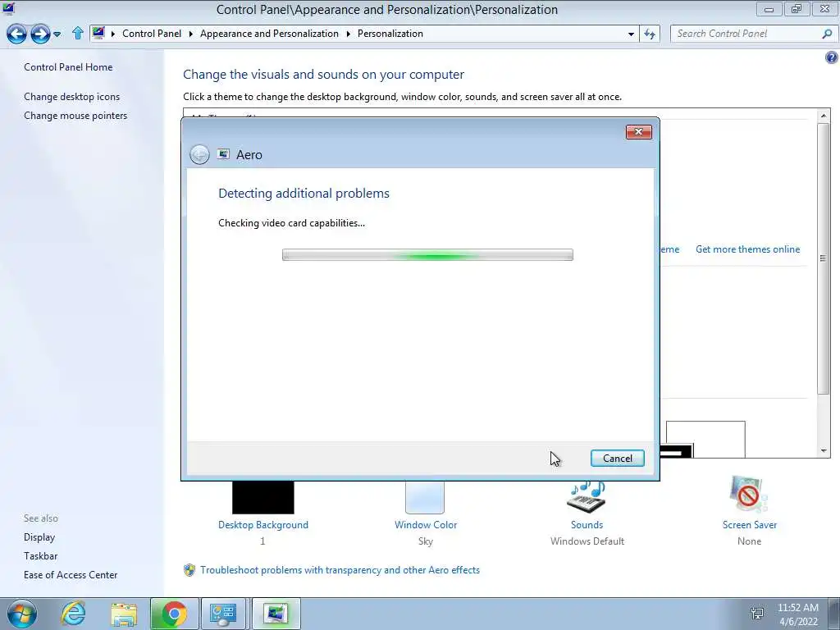Screen dimensions: 840x630
Task: Restore down the Control Panel window
Action: coord(797,9)
